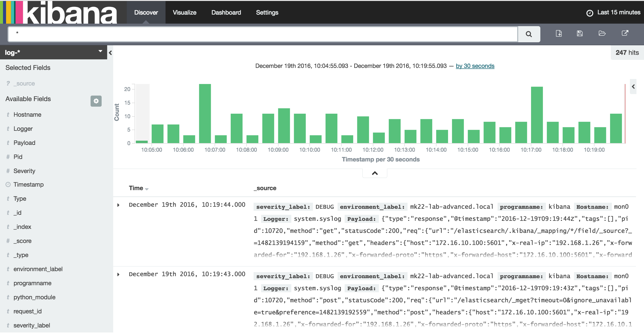Viewport: 644px width, 334px height.
Task: Collapse the field sidebar with the arrow
Action: click(110, 53)
